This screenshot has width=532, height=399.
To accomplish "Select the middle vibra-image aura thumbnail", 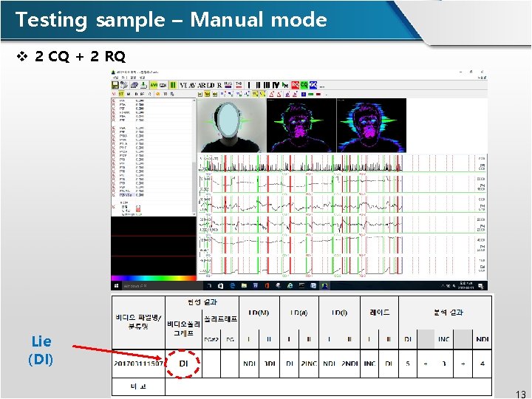I will (x=301, y=125).
